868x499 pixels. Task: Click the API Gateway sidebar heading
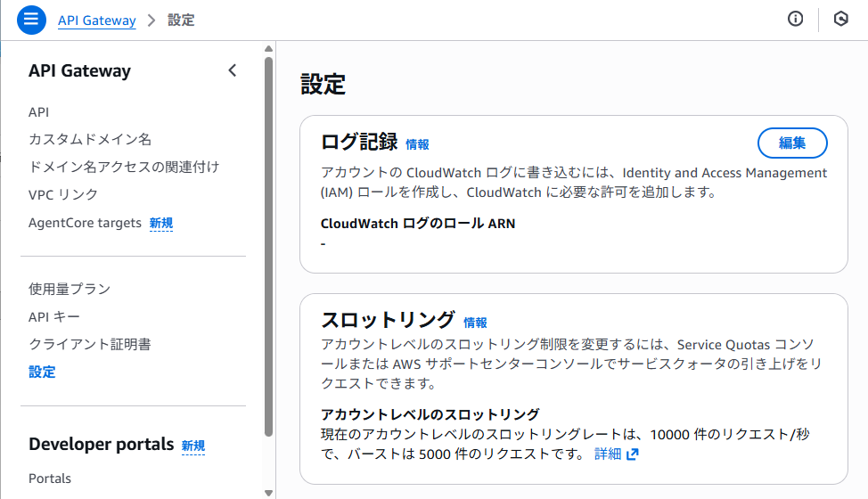coord(79,70)
